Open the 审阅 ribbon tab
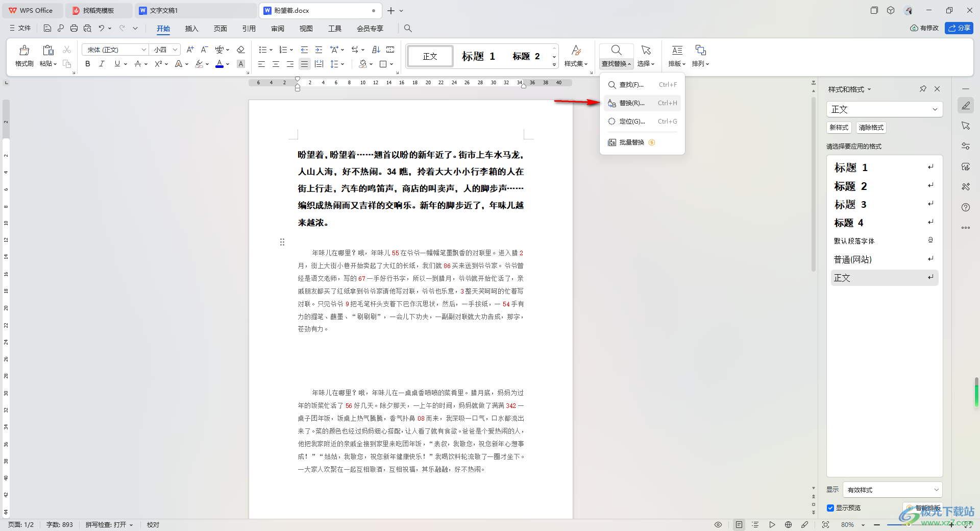 click(278, 29)
